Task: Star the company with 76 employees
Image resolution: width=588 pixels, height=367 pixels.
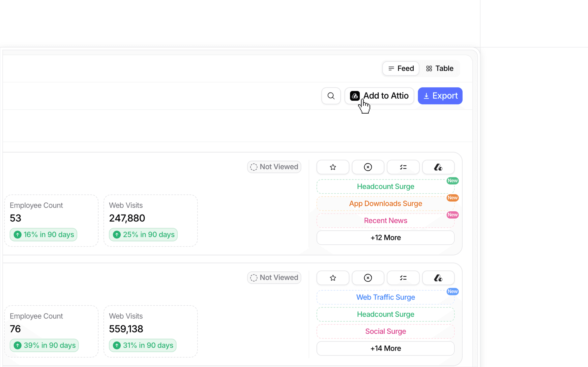Action: (333, 278)
